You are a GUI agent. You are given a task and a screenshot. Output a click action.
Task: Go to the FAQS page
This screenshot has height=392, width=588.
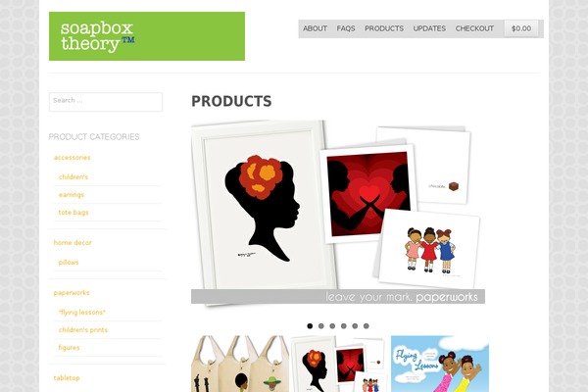coord(346,28)
